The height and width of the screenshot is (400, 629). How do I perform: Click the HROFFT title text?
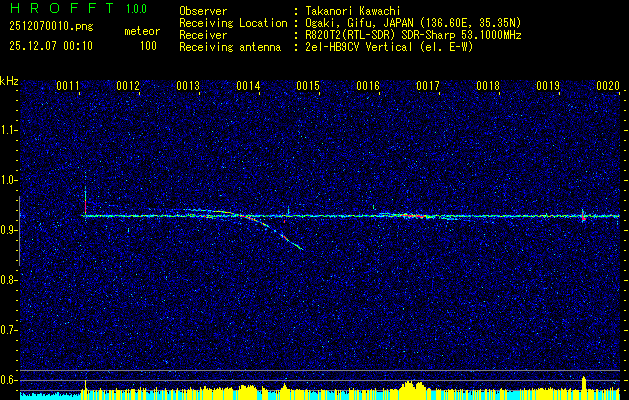point(61,8)
